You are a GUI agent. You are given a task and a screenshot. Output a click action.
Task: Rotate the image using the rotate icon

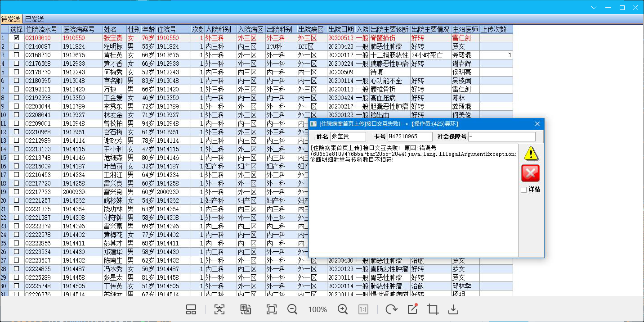(391, 309)
